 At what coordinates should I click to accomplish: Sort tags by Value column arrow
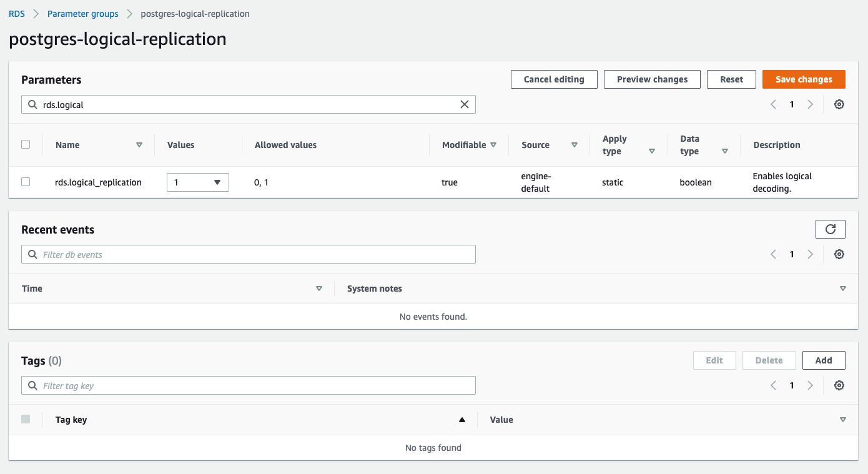coord(843,420)
